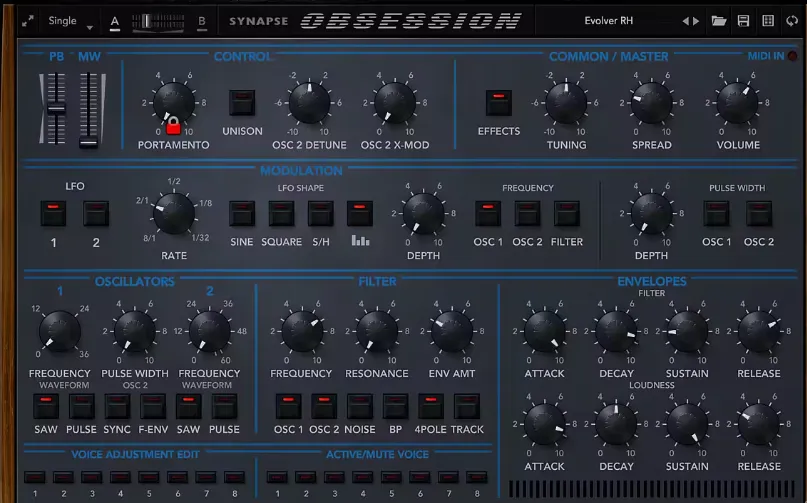
Task: Select LFO 1 button
Action: (x=54, y=214)
